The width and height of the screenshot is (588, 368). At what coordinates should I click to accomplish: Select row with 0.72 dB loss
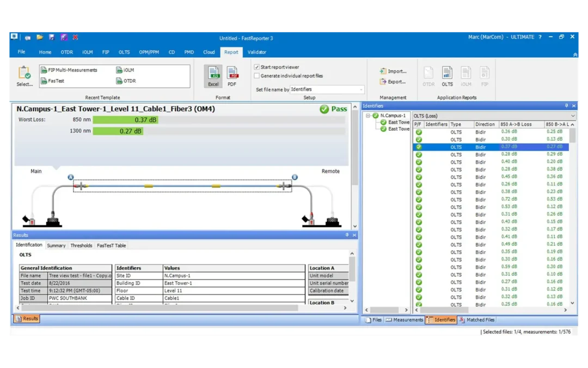coord(491,200)
